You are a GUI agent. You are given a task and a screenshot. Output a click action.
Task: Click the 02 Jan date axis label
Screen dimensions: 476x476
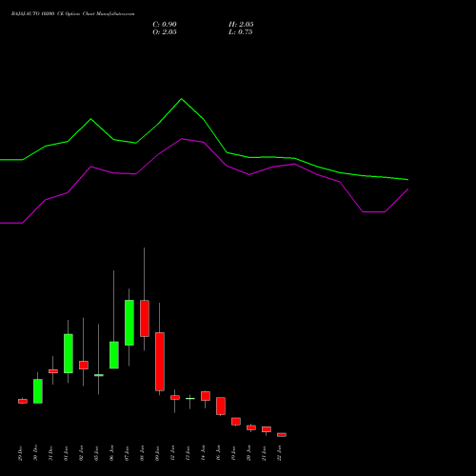pos(82,453)
